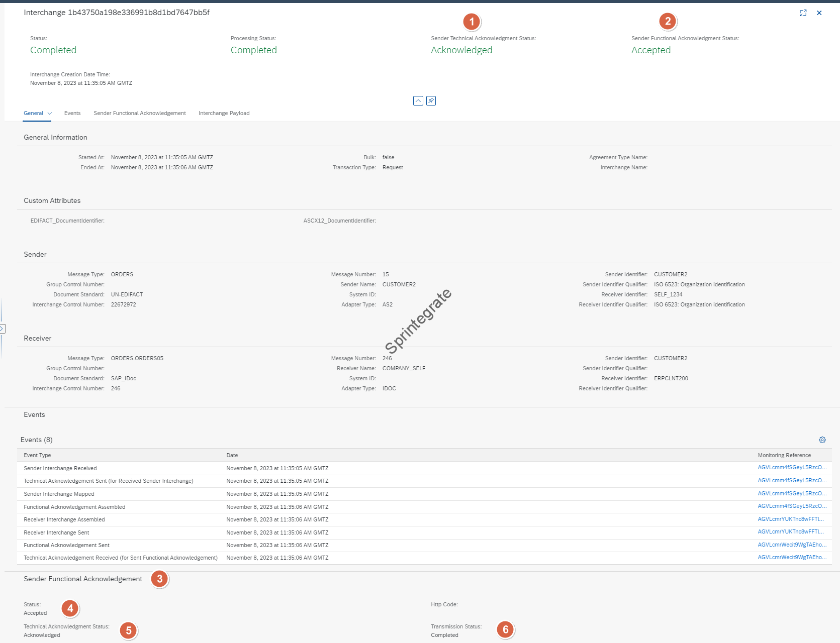
Task: Click sender adapter type 'AS2' value
Action: click(x=388, y=305)
